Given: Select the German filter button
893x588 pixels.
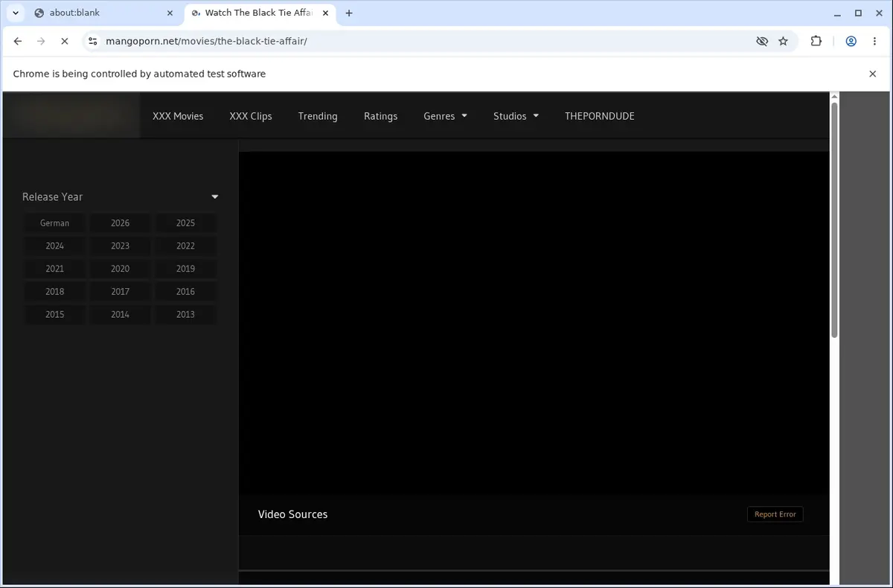Looking at the screenshot, I should pos(55,223).
